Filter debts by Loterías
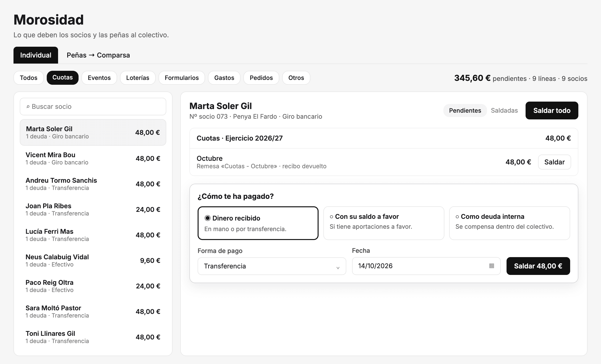Screen dimensions: 601x364 (x=138, y=78)
